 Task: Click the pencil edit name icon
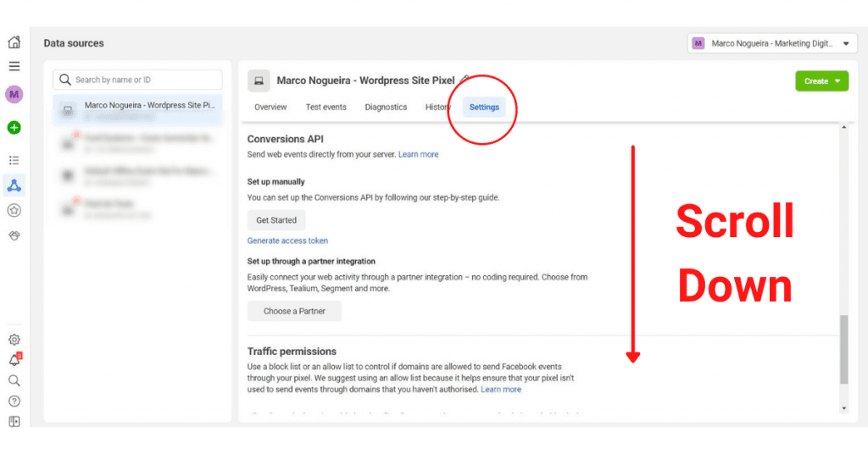[465, 80]
